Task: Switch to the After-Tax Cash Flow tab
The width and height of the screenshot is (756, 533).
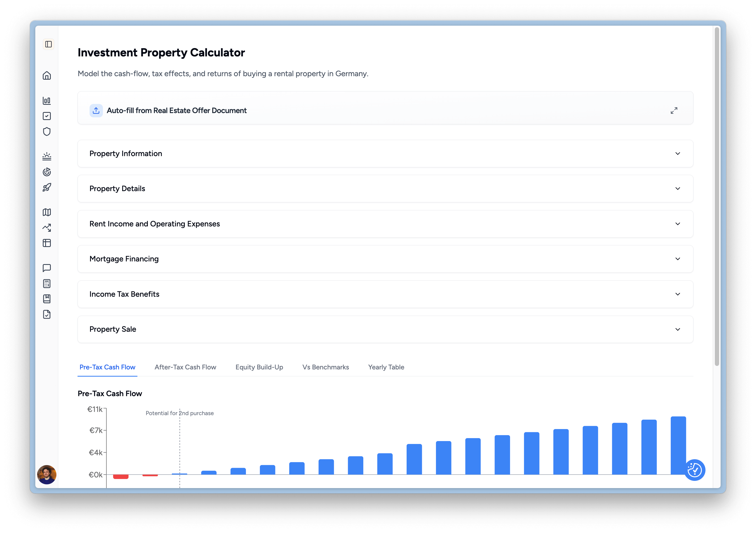Action: [185, 367]
